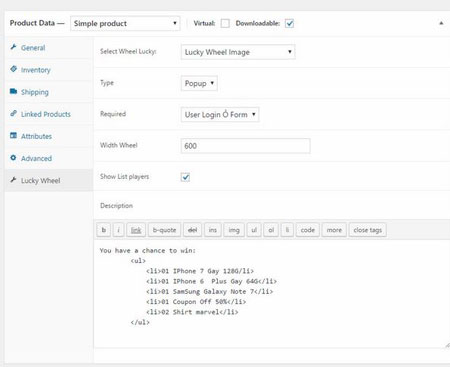Click the bold 'b' editor button
The image size is (450, 367).
(x=104, y=230)
